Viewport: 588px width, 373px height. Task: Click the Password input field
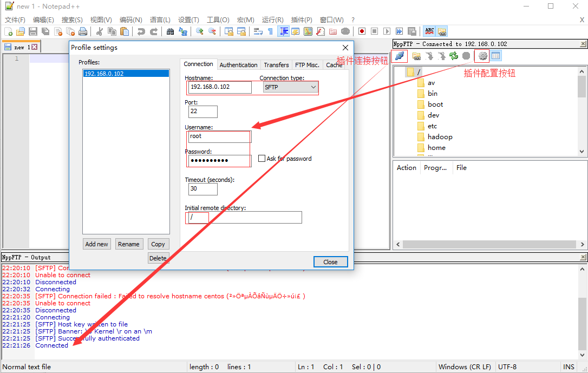click(x=220, y=161)
